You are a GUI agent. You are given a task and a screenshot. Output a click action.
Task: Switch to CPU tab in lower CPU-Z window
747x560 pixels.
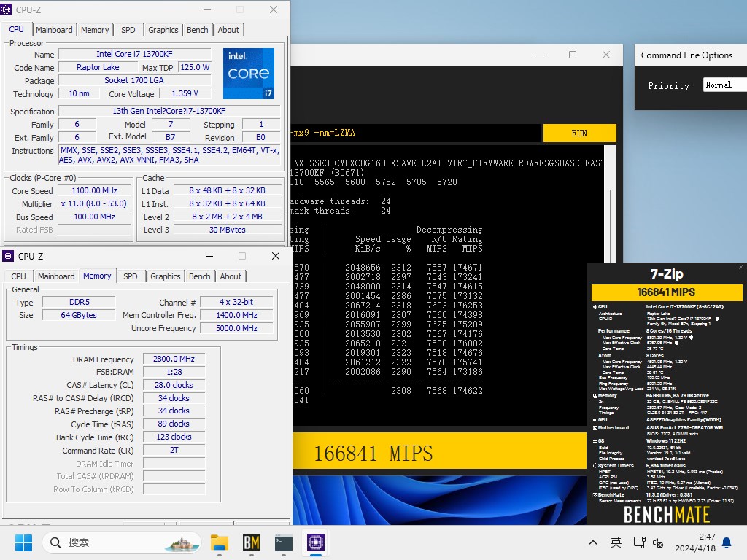(18, 276)
